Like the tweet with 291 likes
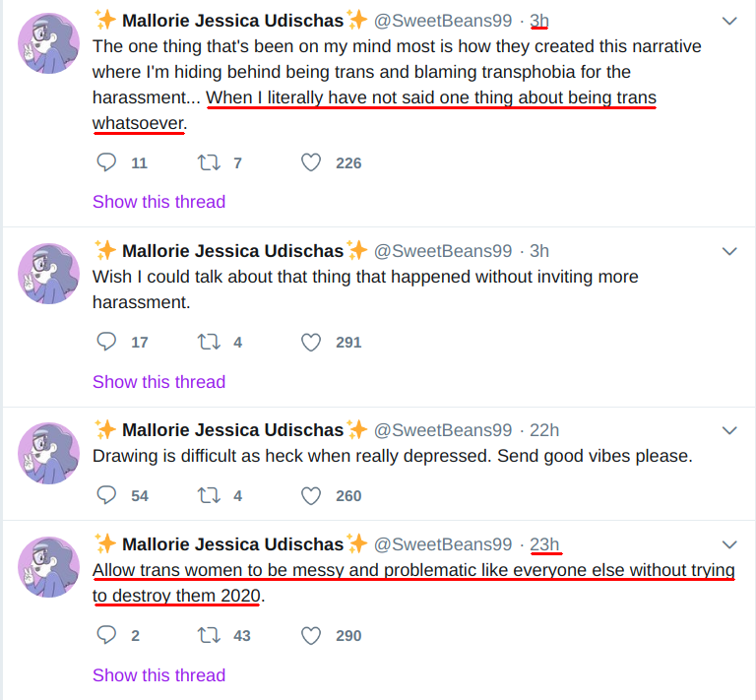The image size is (756, 700). pos(311,342)
